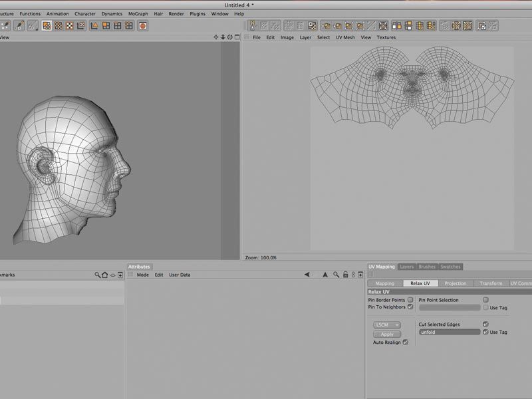Open the MoGraph menu
532x399 pixels.
138,13
